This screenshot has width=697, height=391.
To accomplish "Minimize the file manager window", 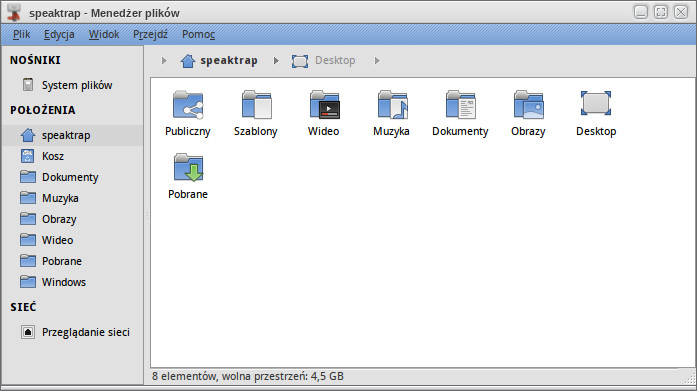I will coord(641,12).
